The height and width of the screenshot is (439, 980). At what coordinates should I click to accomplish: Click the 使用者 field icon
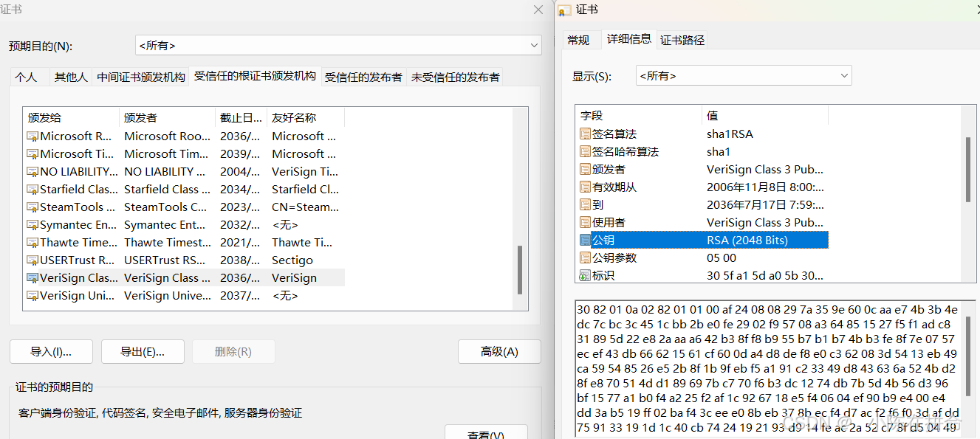click(x=585, y=223)
